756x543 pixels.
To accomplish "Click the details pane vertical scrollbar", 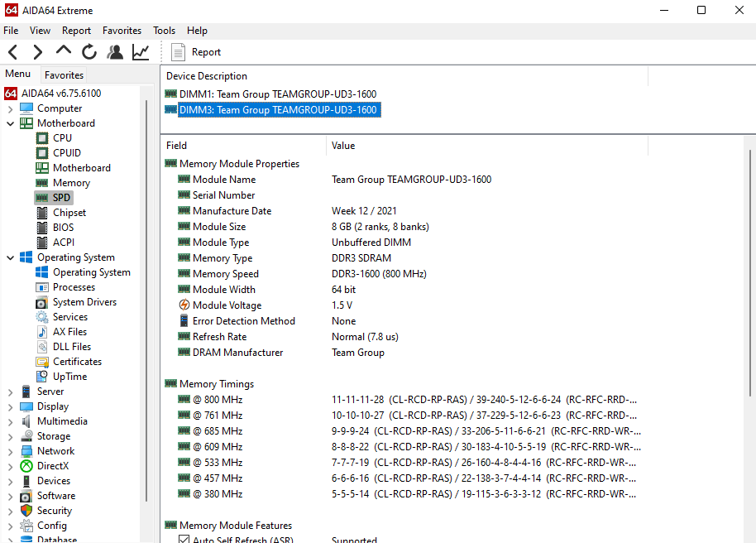I will click(749, 272).
